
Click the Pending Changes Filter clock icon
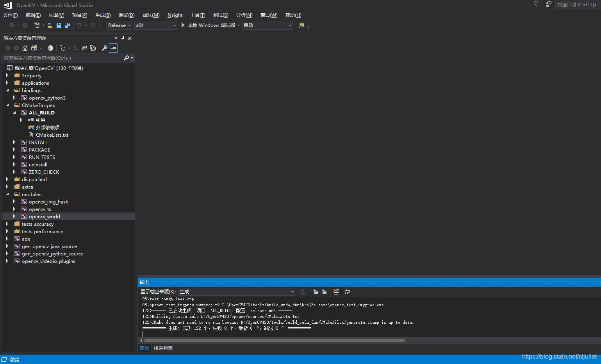point(63,48)
